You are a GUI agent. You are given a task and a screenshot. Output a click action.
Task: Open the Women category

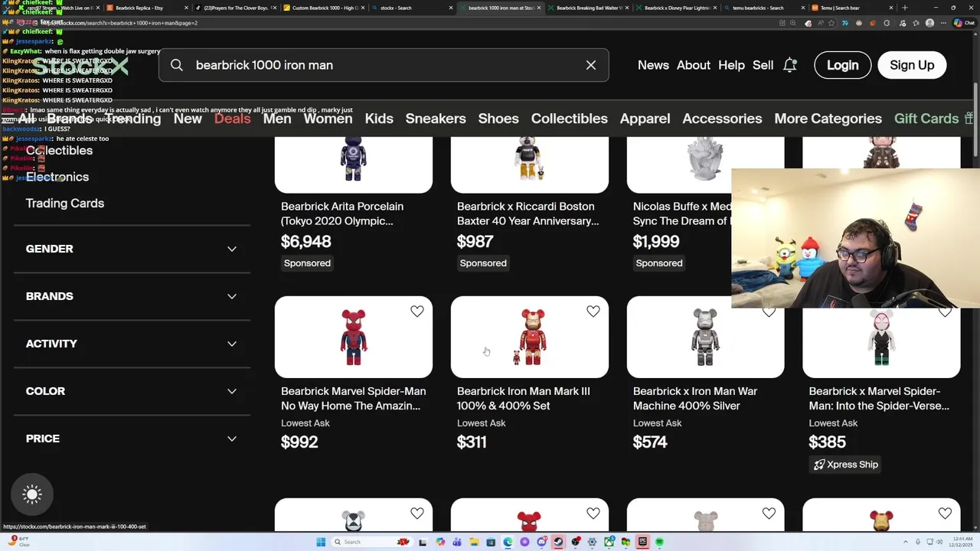click(x=328, y=119)
